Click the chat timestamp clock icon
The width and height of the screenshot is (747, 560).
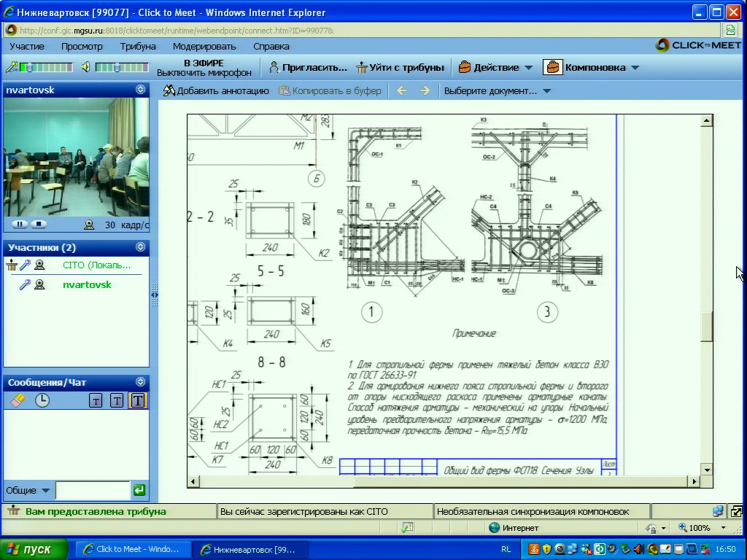(x=42, y=400)
